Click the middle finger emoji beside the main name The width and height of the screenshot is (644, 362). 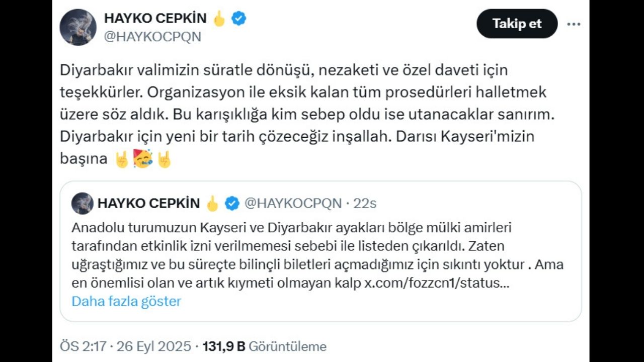(219, 19)
